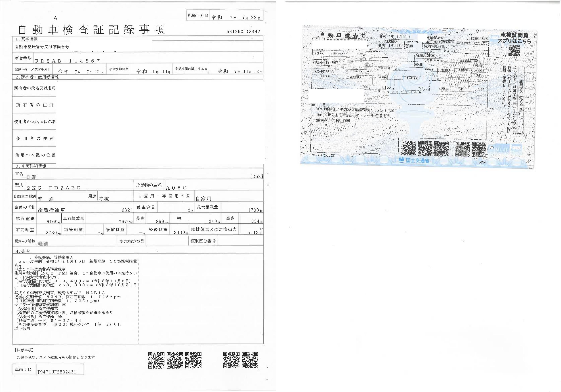Click the body code [632]
The width and height of the screenshot is (561, 392).
[126, 210]
